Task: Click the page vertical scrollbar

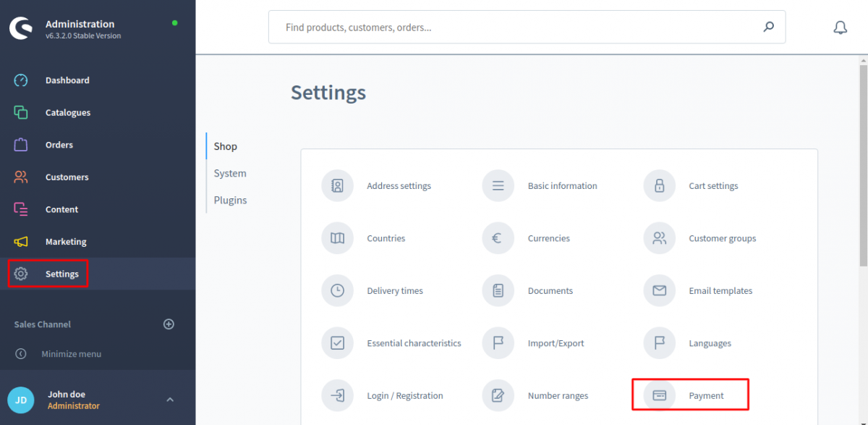Action: tap(864, 167)
